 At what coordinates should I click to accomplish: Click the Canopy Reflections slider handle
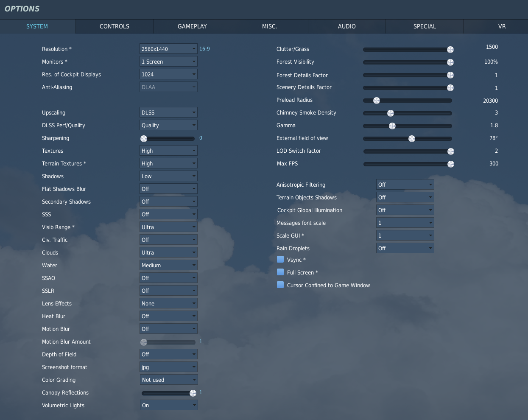[193, 393]
